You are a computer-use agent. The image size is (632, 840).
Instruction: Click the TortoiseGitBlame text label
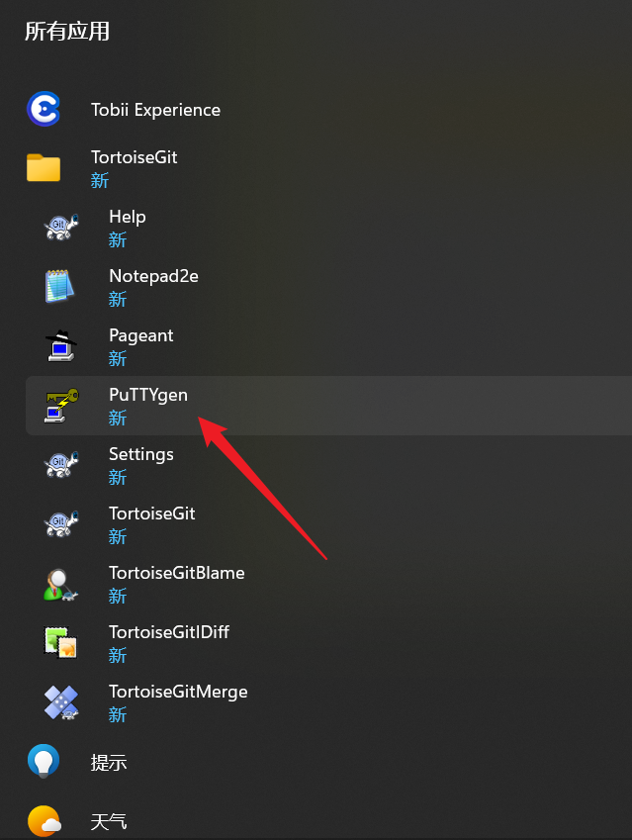click(x=176, y=573)
